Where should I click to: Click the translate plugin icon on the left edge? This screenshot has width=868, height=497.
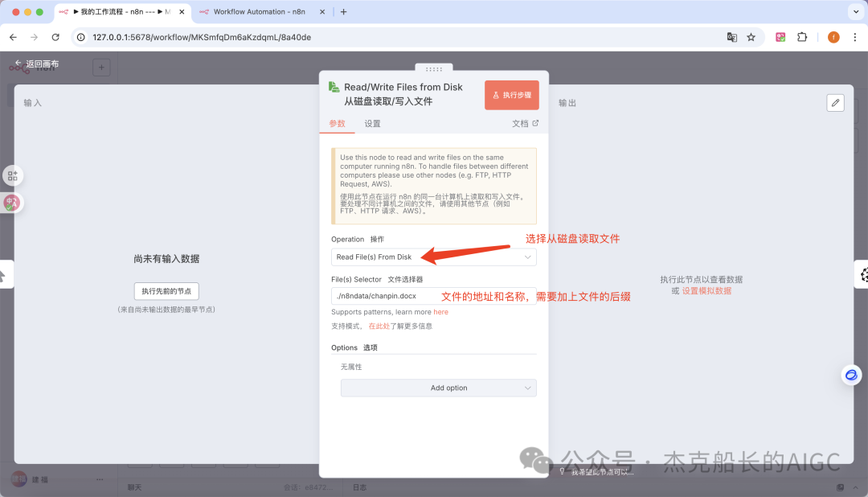12,203
